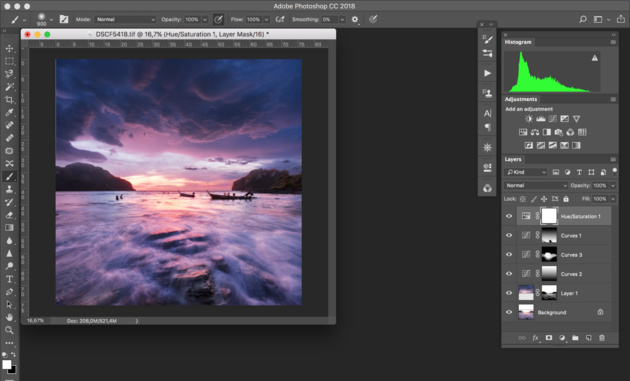This screenshot has height=381, width=630.
Task: Hide the Curves 1 layer
Action: pyautogui.click(x=509, y=236)
